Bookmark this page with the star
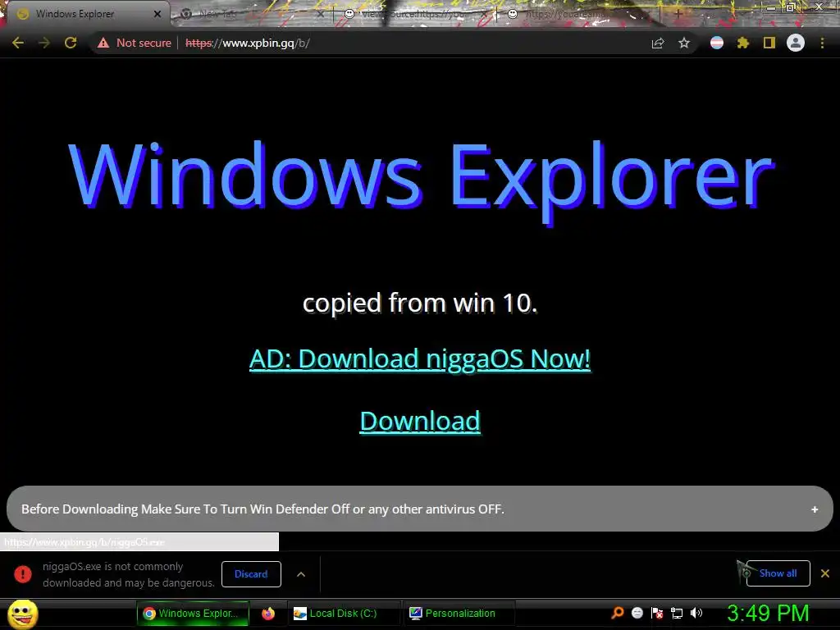This screenshot has width=840, height=630. click(684, 43)
